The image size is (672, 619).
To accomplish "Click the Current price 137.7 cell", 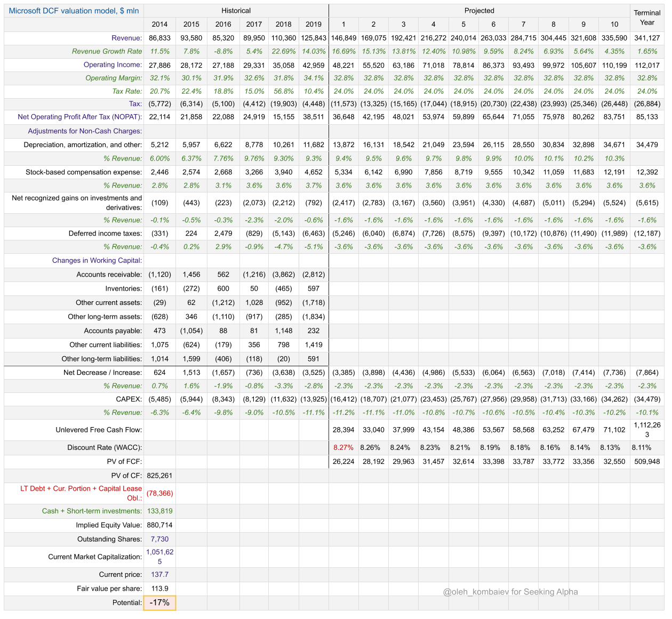I will pyautogui.click(x=159, y=575).
